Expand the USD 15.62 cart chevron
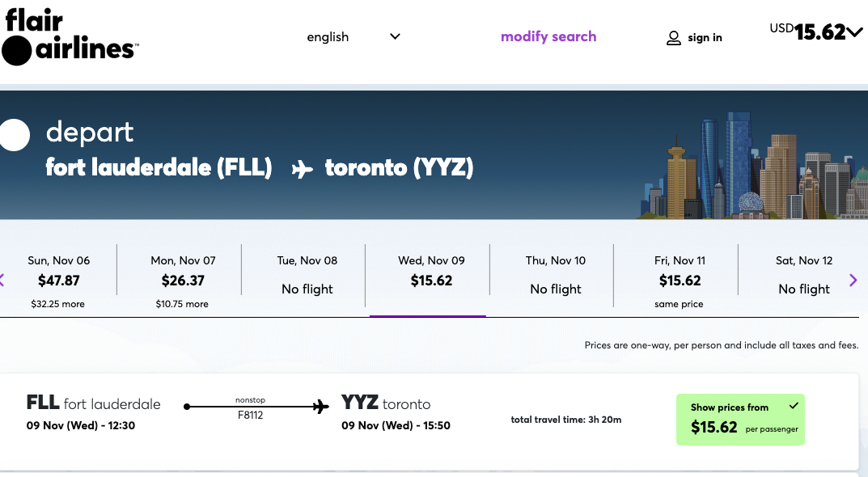Image resolution: width=868 pixels, height=477 pixels. [x=855, y=32]
